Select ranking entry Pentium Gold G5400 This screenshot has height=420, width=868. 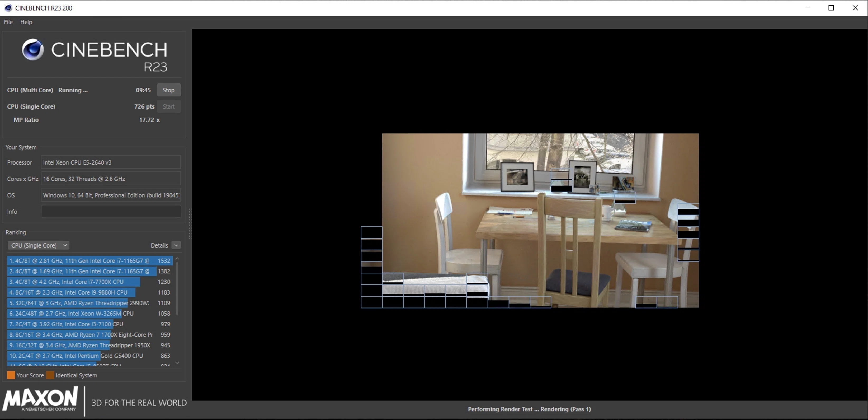click(x=90, y=356)
